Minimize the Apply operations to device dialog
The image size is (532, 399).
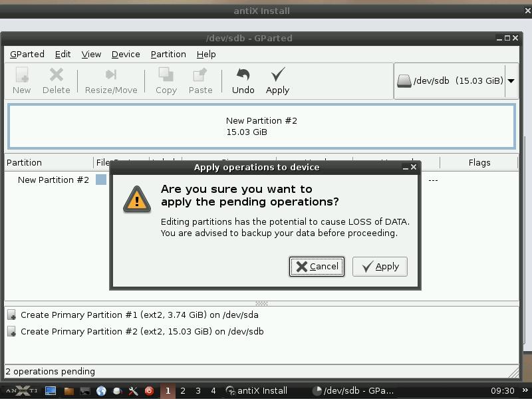point(406,168)
